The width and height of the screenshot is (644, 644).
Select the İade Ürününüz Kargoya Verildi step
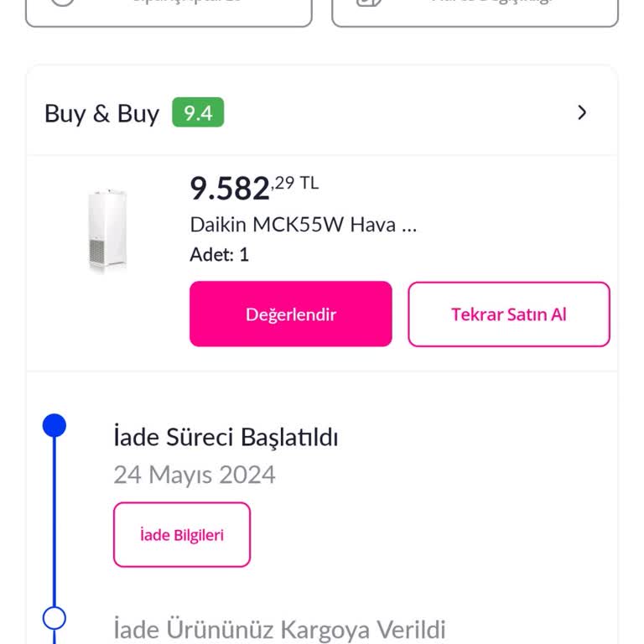click(279, 629)
